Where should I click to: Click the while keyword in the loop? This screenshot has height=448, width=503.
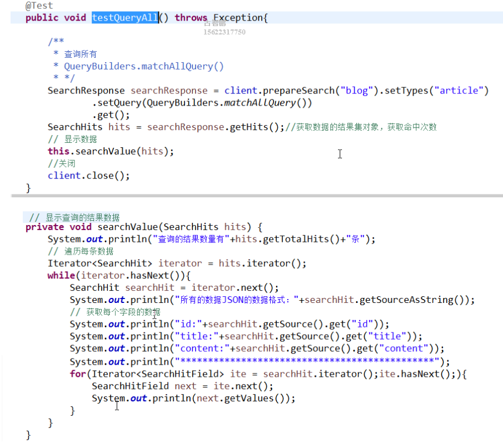61,275
